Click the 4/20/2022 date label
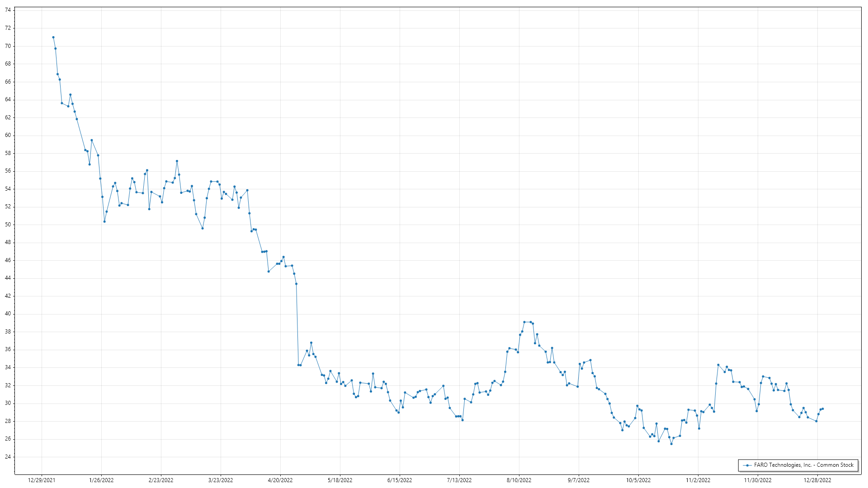Image resolution: width=868 pixels, height=488 pixels. (x=280, y=480)
